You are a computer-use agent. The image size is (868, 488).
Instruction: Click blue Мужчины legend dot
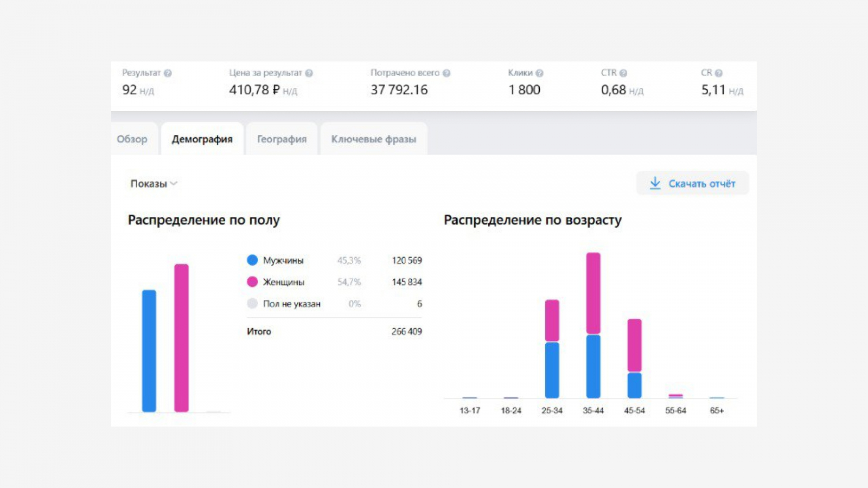click(x=252, y=260)
